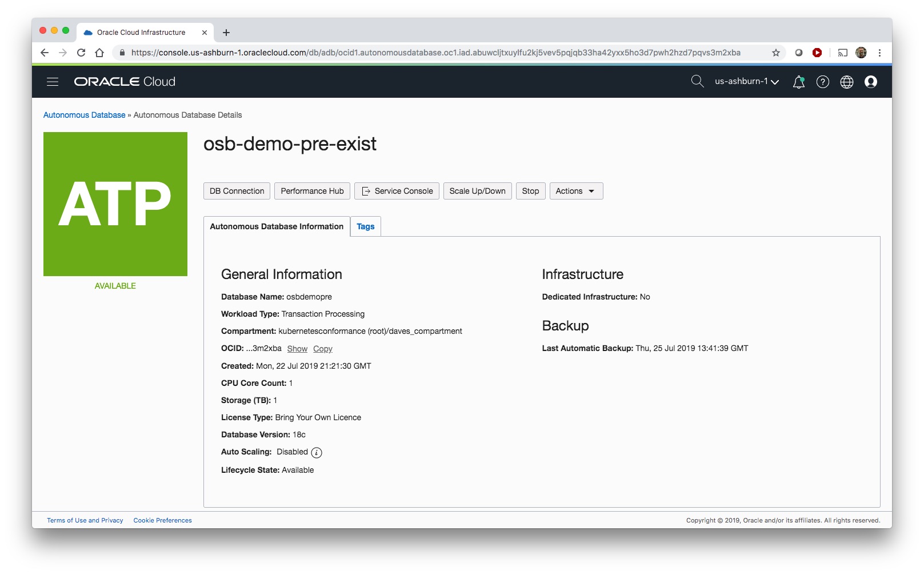Open the Oracle Cloud hamburger navigation menu

pyautogui.click(x=53, y=82)
